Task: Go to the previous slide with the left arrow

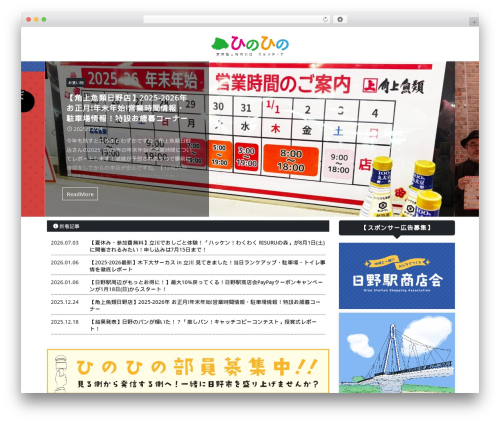Action: point(53,132)
